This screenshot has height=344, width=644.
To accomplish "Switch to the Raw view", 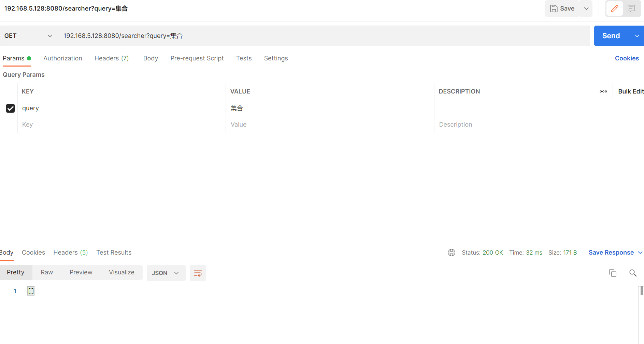I will click(47, 272).
